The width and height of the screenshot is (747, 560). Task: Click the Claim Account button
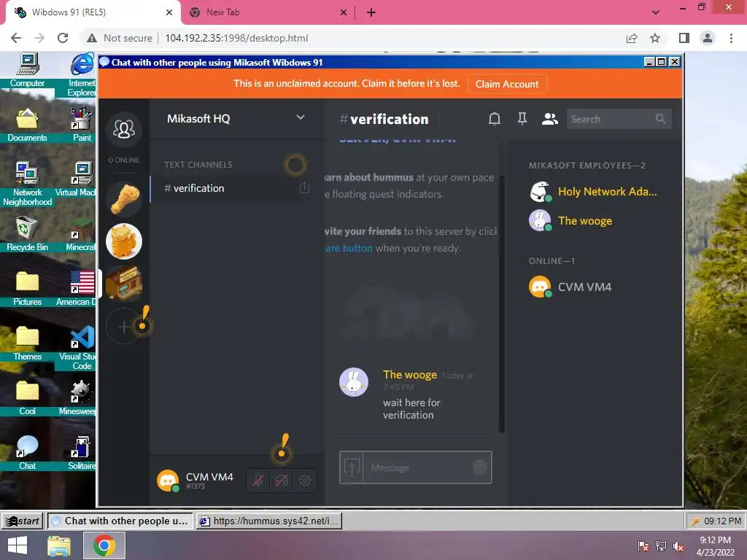tap(507, 85)
